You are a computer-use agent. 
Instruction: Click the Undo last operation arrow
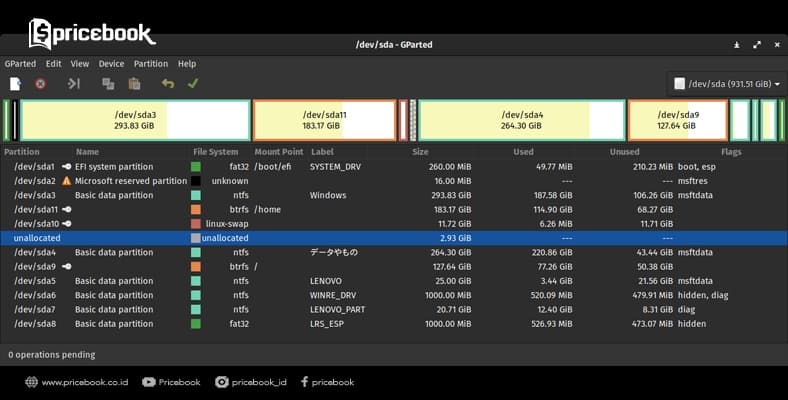(168, 84)
